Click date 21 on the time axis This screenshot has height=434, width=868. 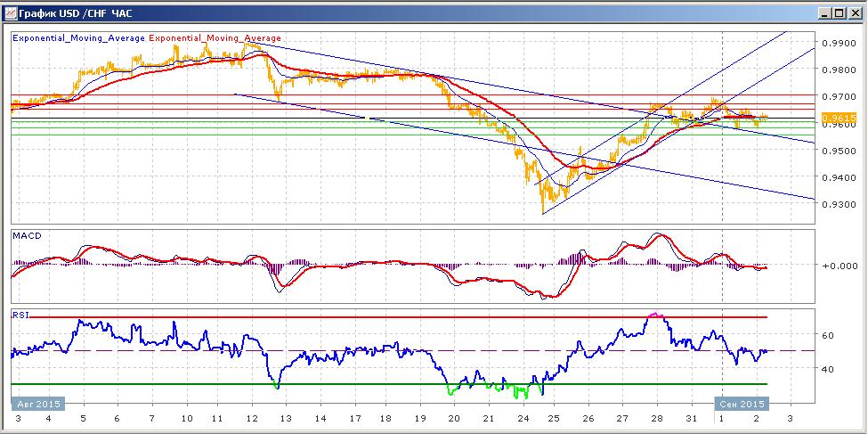pos(487,419)
